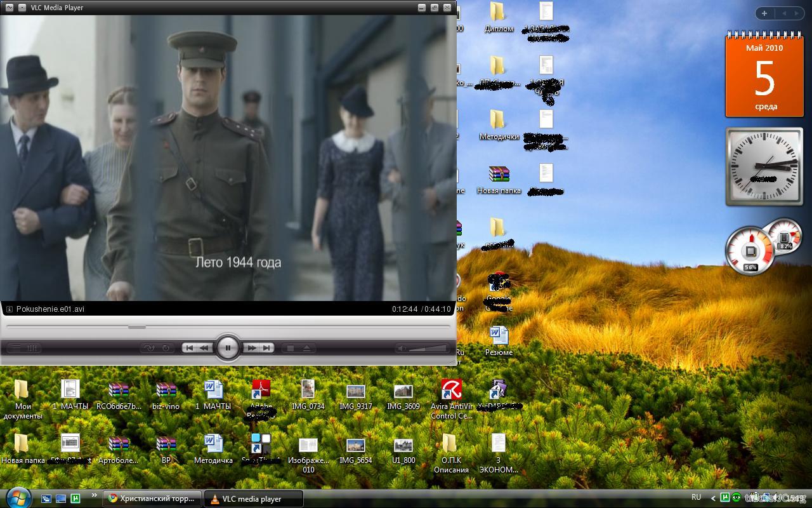Open the equalizer settings icon
This screenshot has height=508, width=812.
[x=33, y=348]
